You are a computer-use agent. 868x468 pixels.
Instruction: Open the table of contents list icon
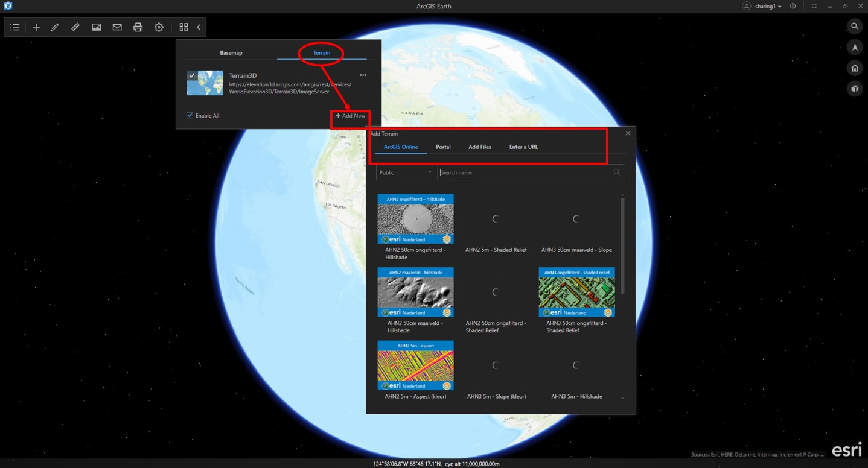[x=15, y=27]
